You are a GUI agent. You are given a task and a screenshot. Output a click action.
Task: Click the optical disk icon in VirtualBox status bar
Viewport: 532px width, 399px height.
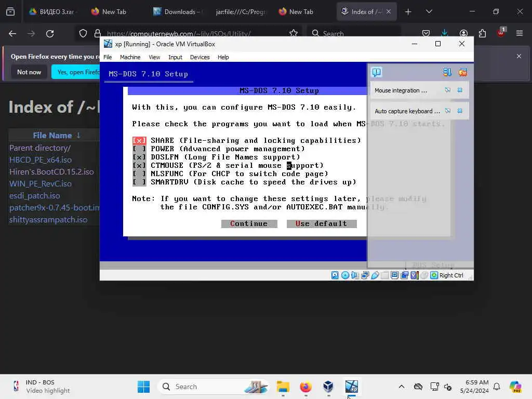coord(345,275)
